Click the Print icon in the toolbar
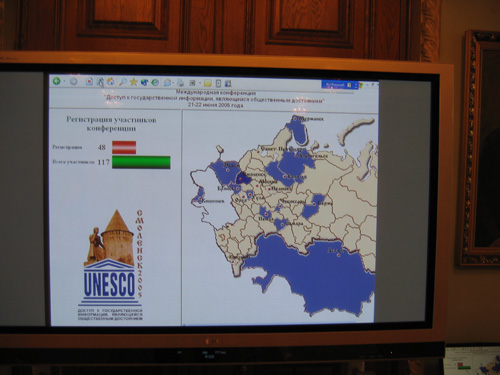500x375 pixels. point(180,83)
